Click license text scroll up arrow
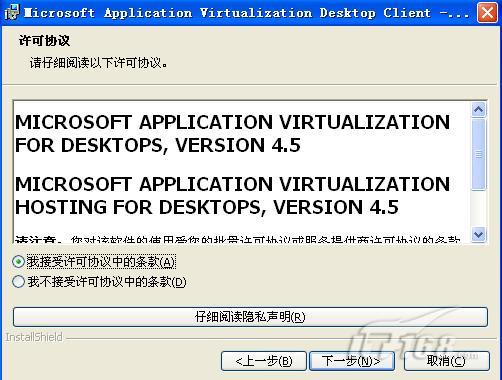The width and height of the screenshot is (502, 380). coord(479,109)
